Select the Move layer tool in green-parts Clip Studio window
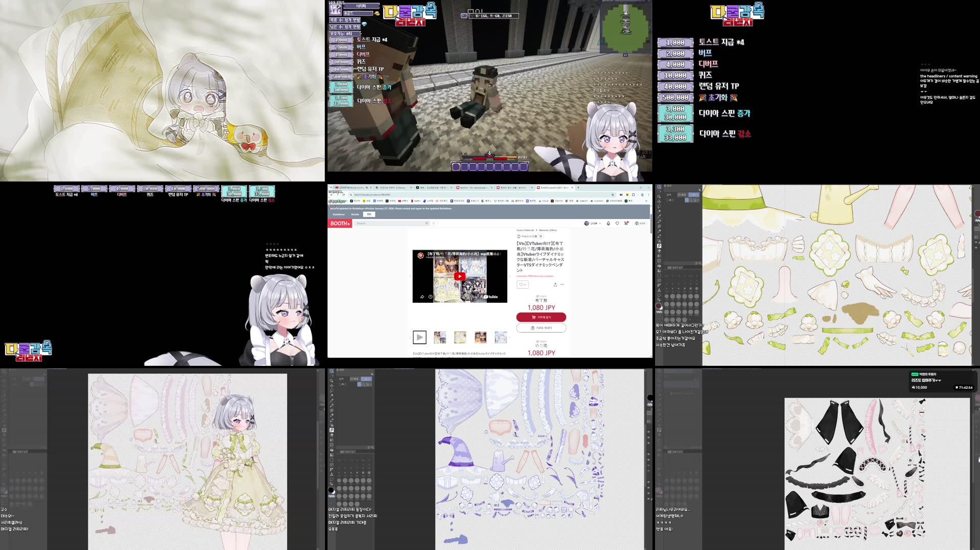980x550 pixels. 659,201
